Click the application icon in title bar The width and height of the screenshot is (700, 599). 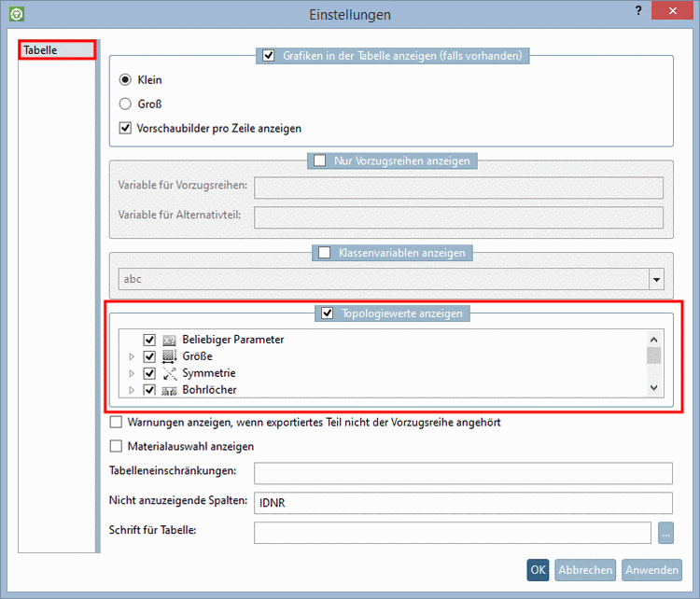pyautogui.click(x=17, y=14)
